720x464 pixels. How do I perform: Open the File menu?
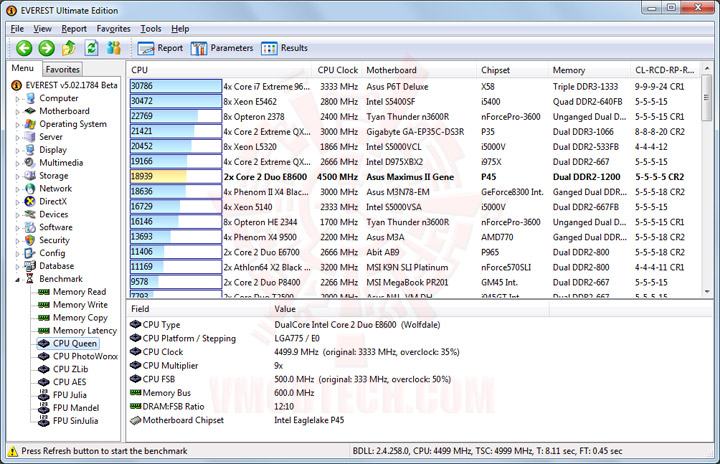pyautogui.click(x=17, y=28)
